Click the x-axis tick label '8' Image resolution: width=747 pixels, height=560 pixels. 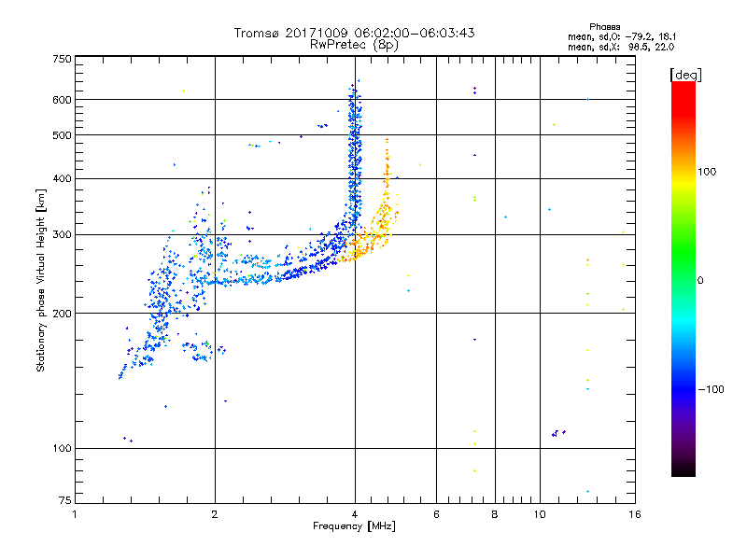coord(495,514)
